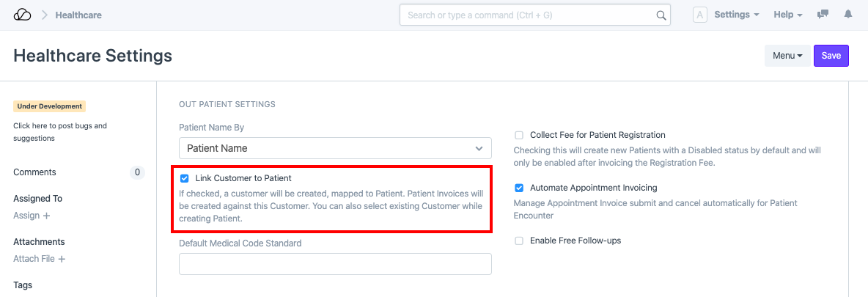Enable Free Follow-ups checkbox
Viewport: 868px width, 297px height.
click(519, 241)
